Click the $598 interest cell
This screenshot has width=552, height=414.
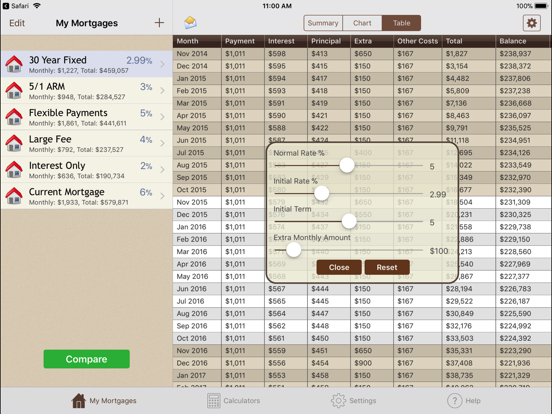coord(286,54)
